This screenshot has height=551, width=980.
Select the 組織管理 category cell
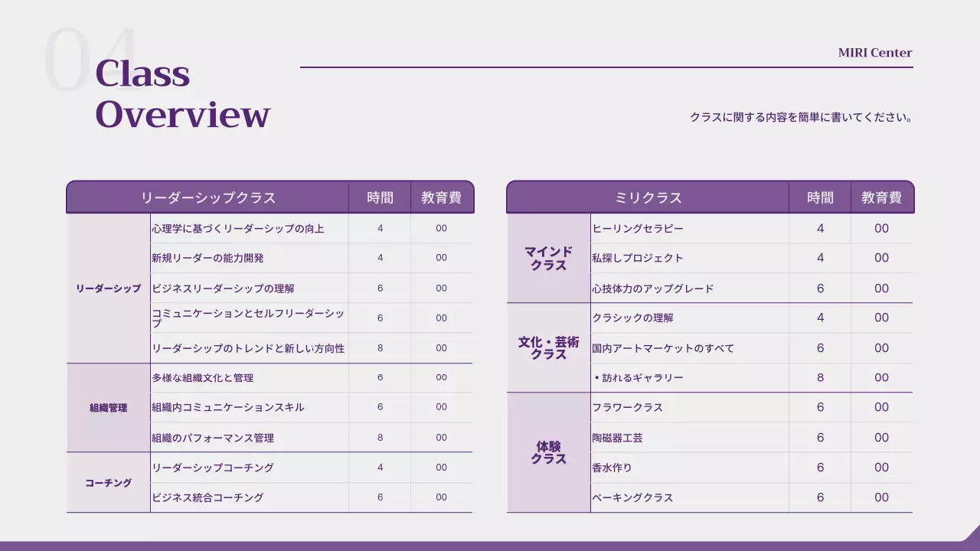[108, 407]
